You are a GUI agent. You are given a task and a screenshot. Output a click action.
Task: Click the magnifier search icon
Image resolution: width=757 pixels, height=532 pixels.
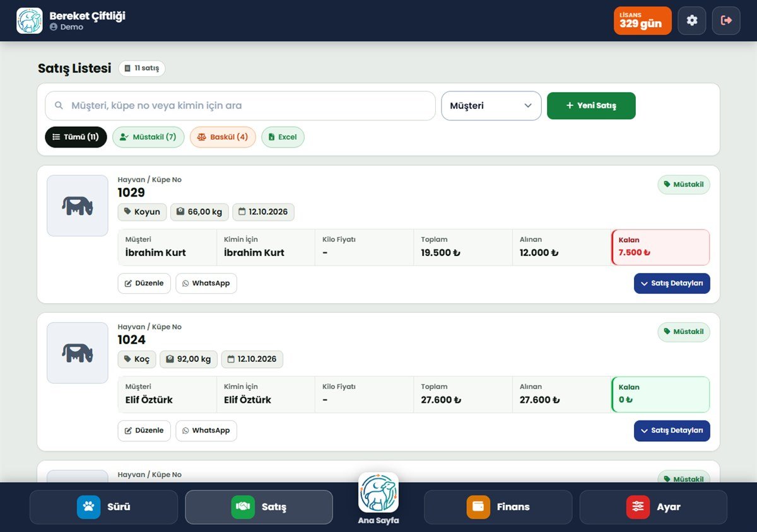coord(59,106)
